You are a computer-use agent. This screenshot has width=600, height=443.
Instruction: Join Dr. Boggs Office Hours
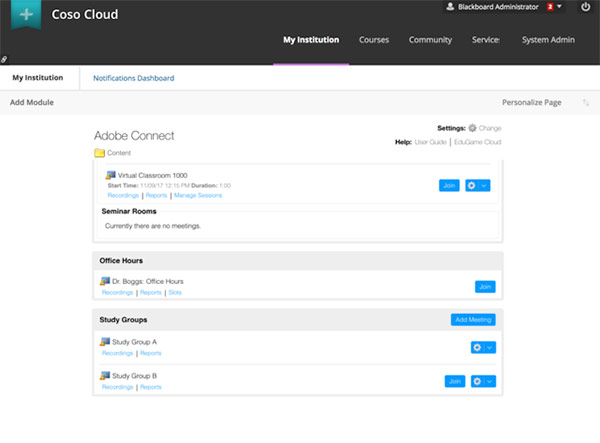click(485, 287)
